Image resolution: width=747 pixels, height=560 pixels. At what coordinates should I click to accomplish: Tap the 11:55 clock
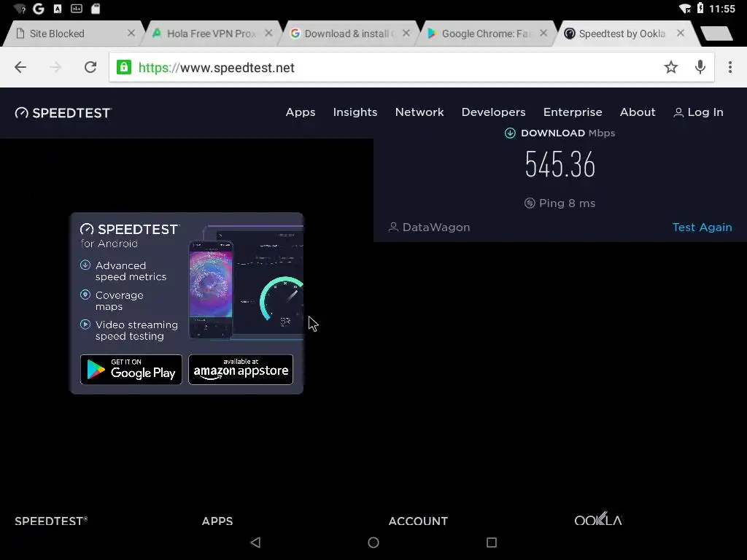(722, 9)
